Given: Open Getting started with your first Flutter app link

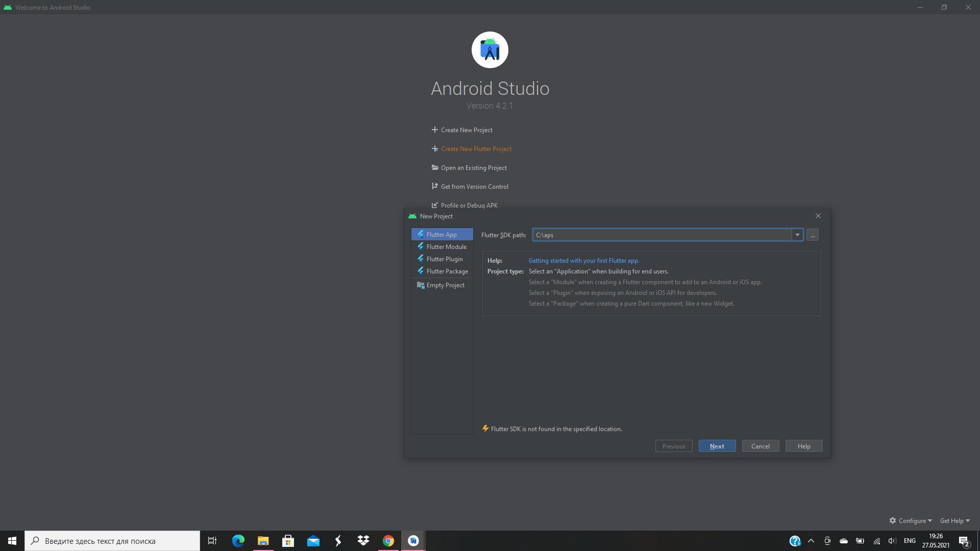Looking at the screenshot, I should [x=584, y=261].
